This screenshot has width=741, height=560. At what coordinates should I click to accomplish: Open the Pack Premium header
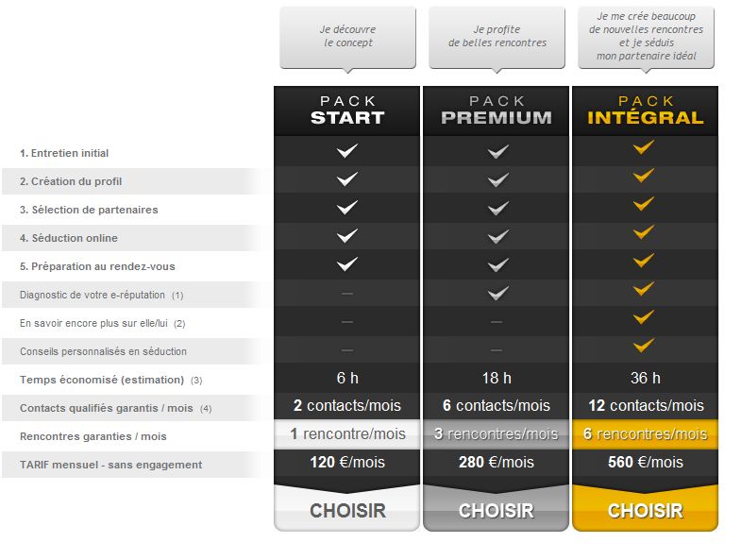tap(497, 110)
